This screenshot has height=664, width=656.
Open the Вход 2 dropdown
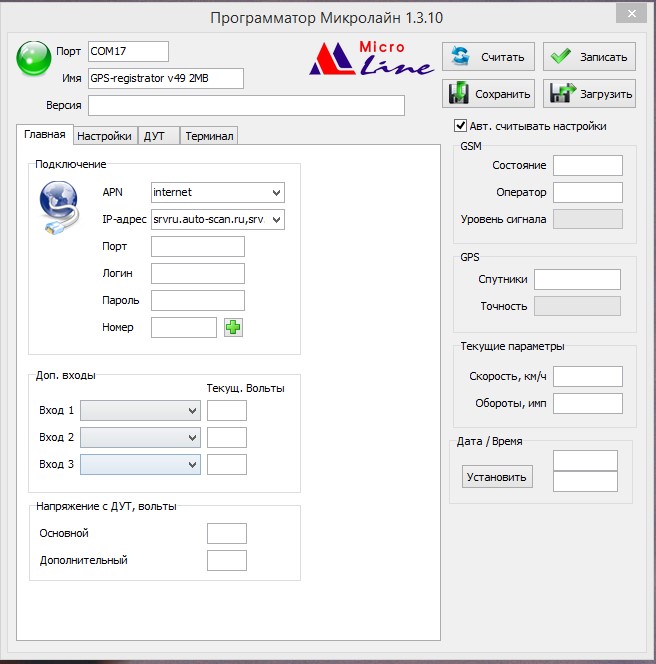coord(192,437)
